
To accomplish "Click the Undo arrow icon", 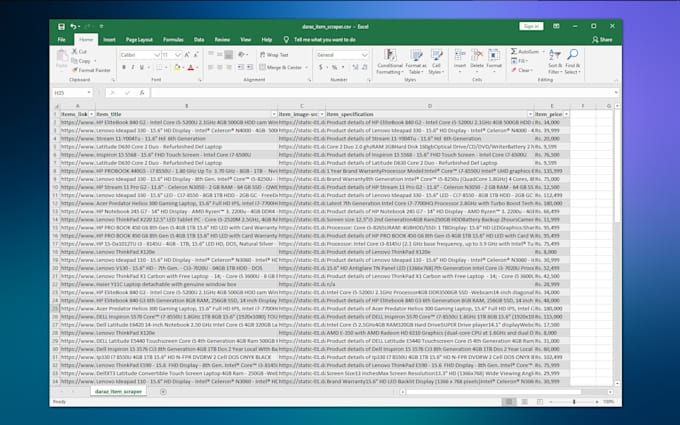I will 73,26.
